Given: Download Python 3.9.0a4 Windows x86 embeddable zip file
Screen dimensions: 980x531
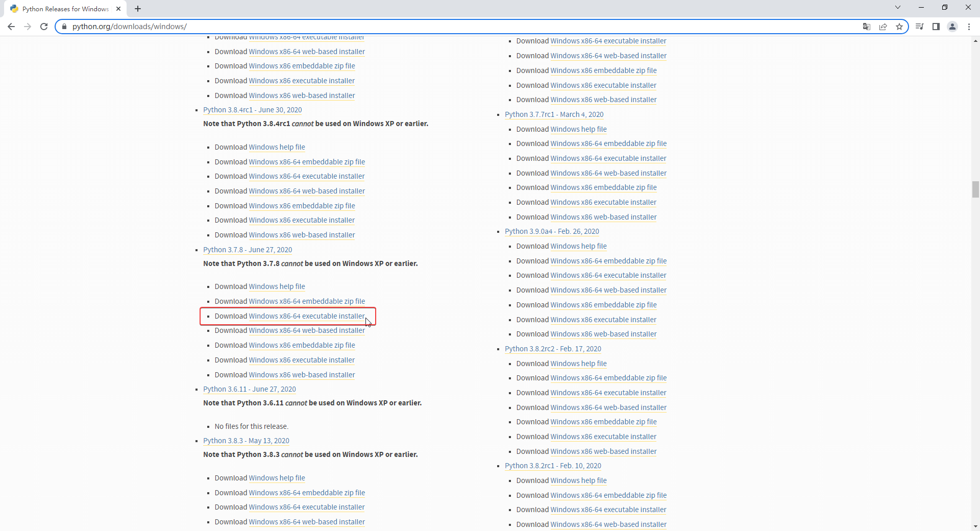Looking at the screenshot, I should [603, 305].
